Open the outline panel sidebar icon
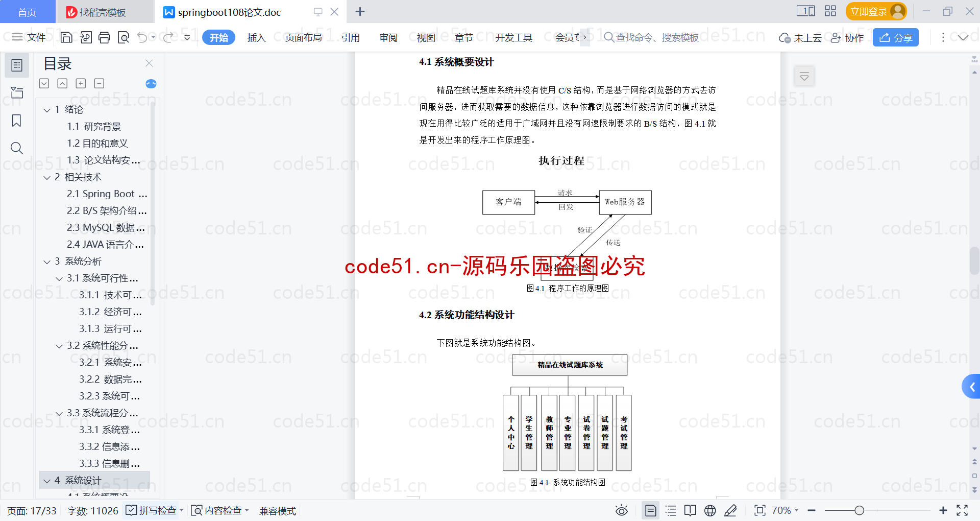Viewport: 980px width, 521px height. pyautogui.click(x=17, y=65)
